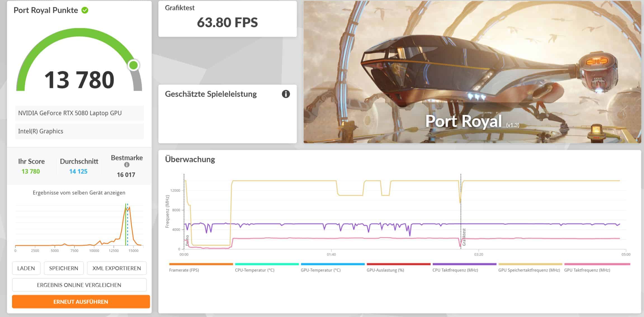Click the green gauge indicator knob

pyautogui.click(x=133, y=65)
